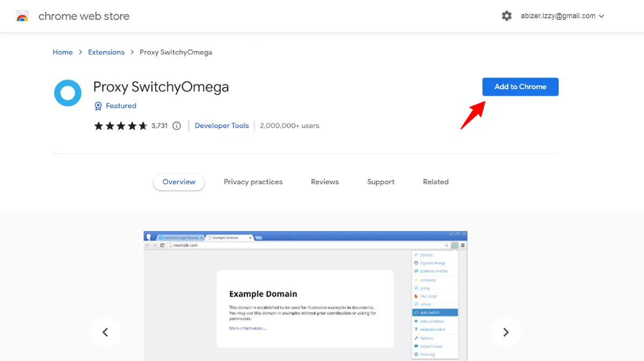
Task: Click the Proxy SwitchyOmega blue ring icon
Action: coord(68,93)
